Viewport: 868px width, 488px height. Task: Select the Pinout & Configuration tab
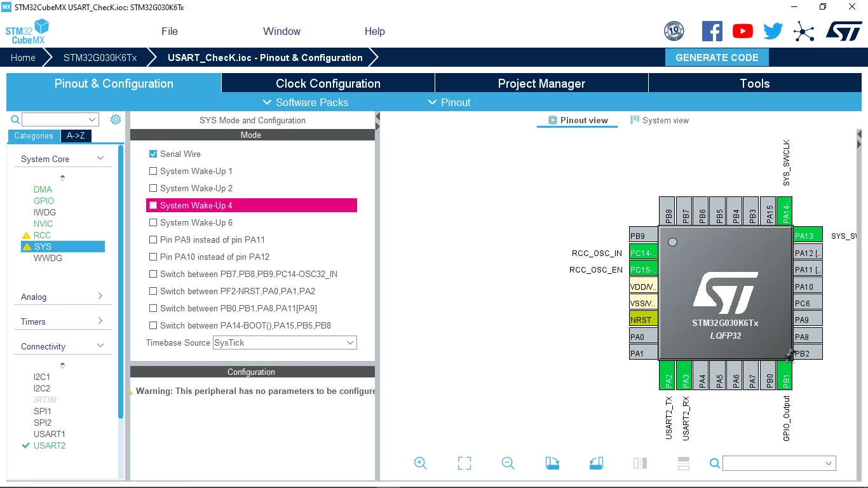click(114, 83)
